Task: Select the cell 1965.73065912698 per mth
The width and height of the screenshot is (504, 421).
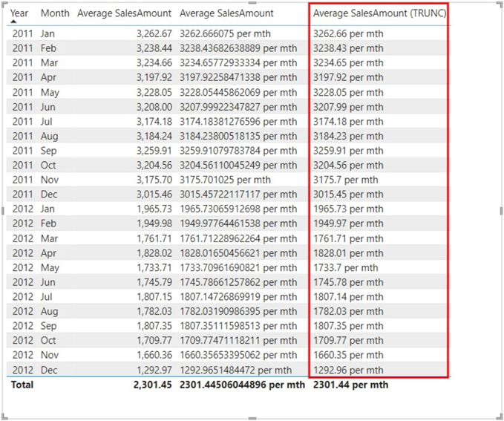Action: pyautogui.click(x=238, y=209)
